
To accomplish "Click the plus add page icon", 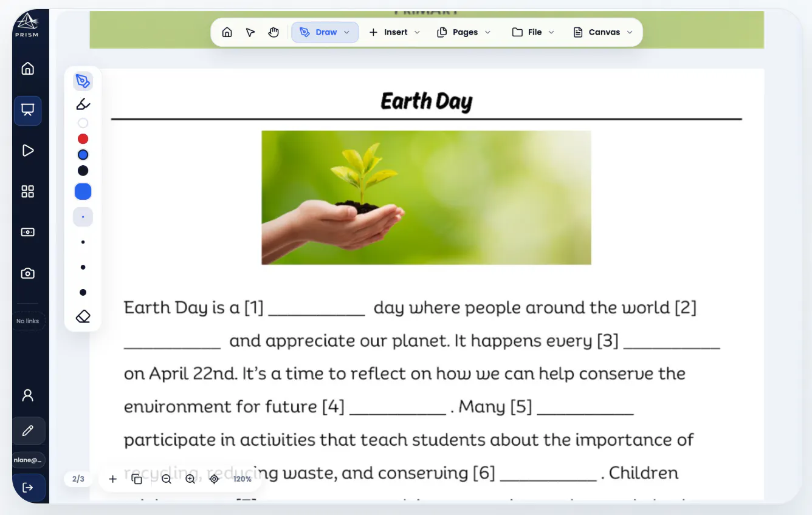I will pyautogui.click(x=113, y=479).
